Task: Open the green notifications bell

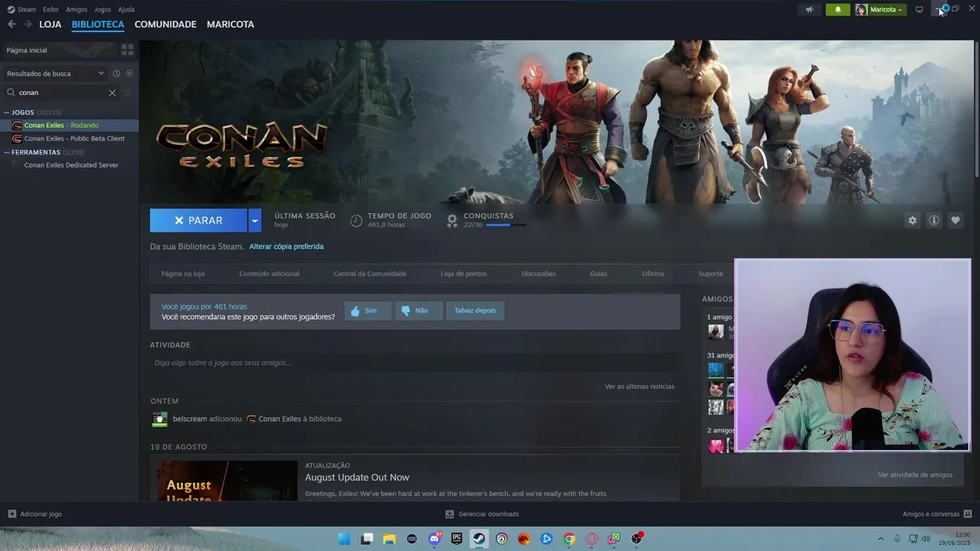Action: pyautogui.click(x=838, y=9)
